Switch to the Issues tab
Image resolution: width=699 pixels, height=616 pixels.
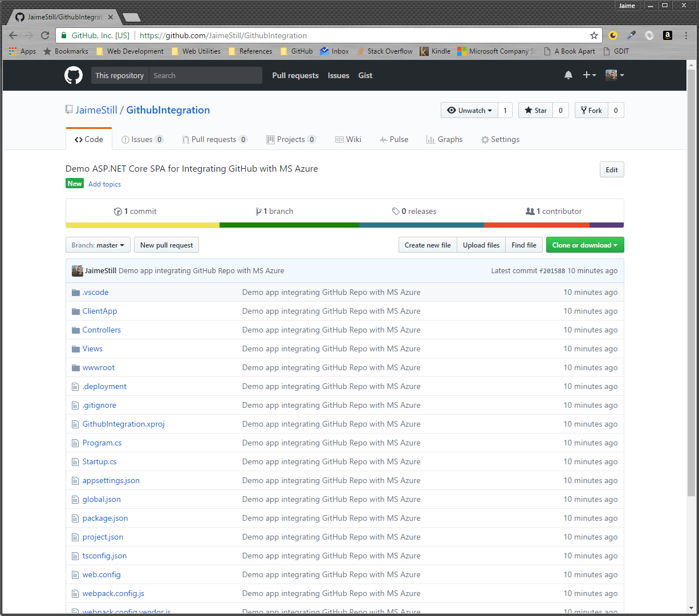point(142,140)
